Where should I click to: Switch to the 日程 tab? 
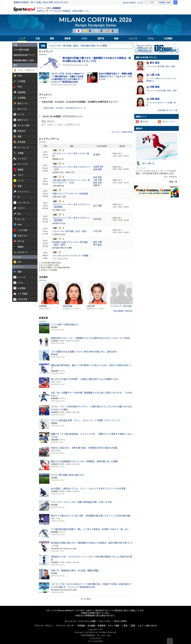(x=37, y=38)
